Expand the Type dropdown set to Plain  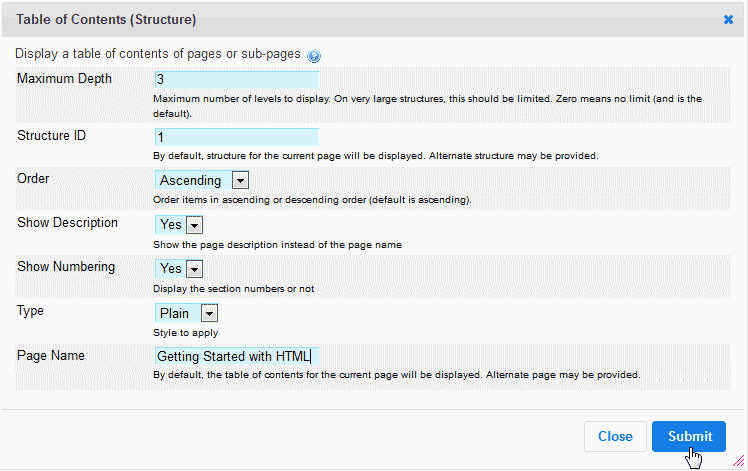(x=209, y=313)
